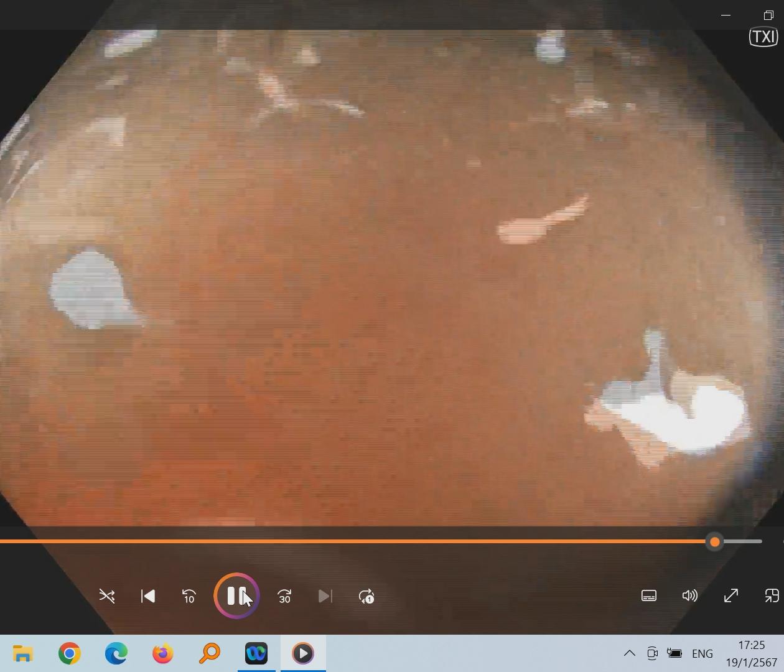Toggle repeat-one mode
The height and width of the screenshot is (672, 784).
pos(366,596)
